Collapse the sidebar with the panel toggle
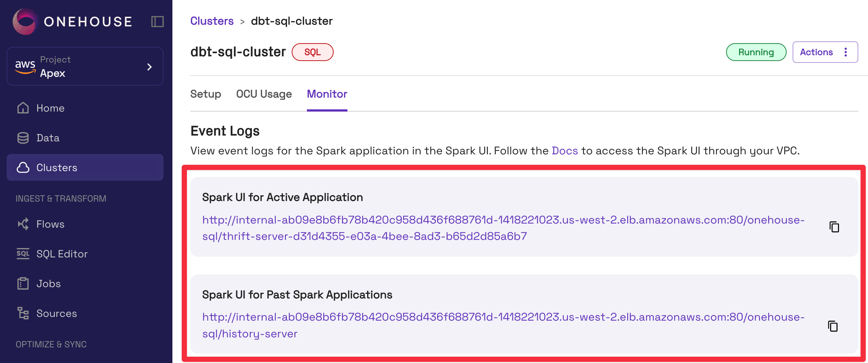This screenshot has width=868, height=363. tap(157, 22)
